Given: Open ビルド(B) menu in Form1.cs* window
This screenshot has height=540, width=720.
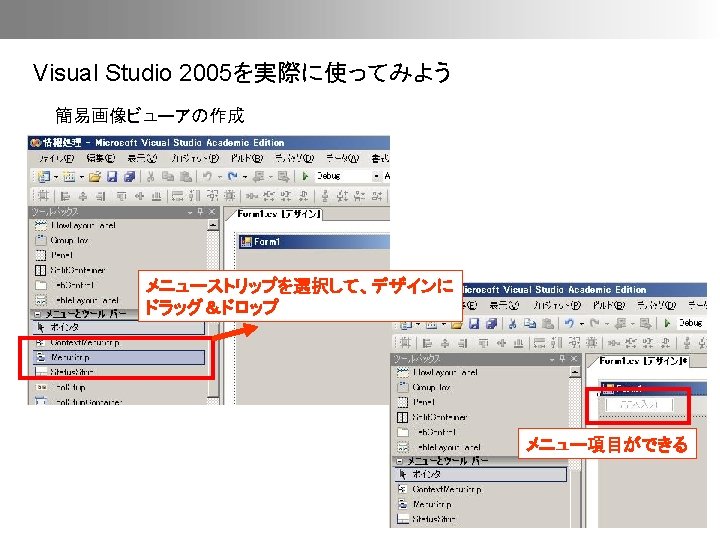Looking at the screenshot, I should point(609,305).
